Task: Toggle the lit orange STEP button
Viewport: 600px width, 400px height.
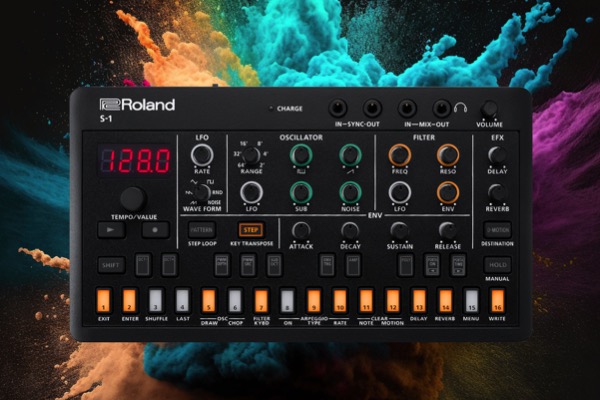Action: pyautogui.click(x=251, y=230)
